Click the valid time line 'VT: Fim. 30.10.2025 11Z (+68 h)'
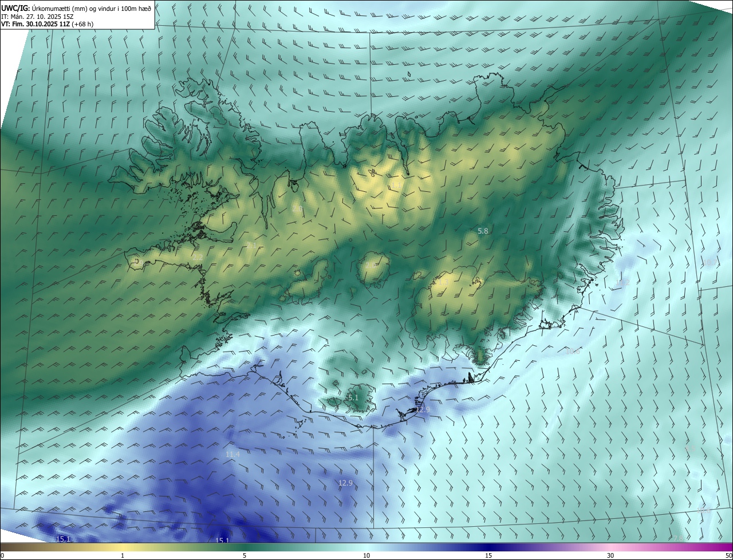 click(48, 24)
